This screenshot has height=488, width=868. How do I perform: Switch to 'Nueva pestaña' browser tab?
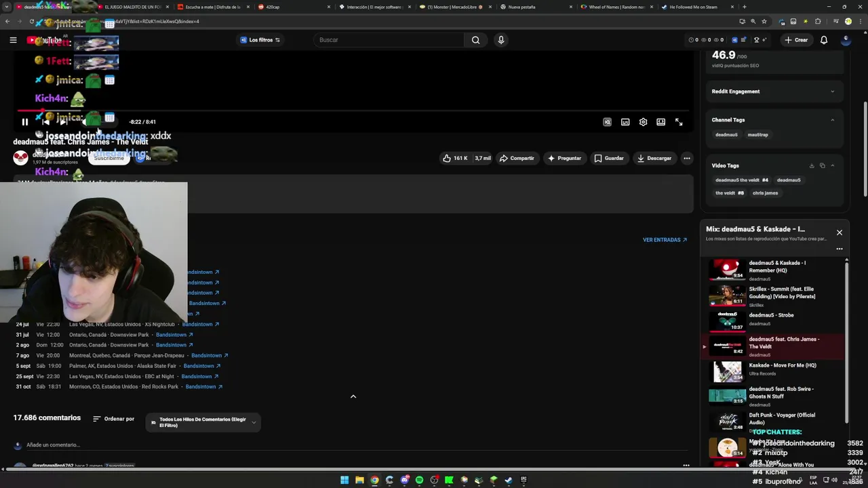click(x=536, y=7)
